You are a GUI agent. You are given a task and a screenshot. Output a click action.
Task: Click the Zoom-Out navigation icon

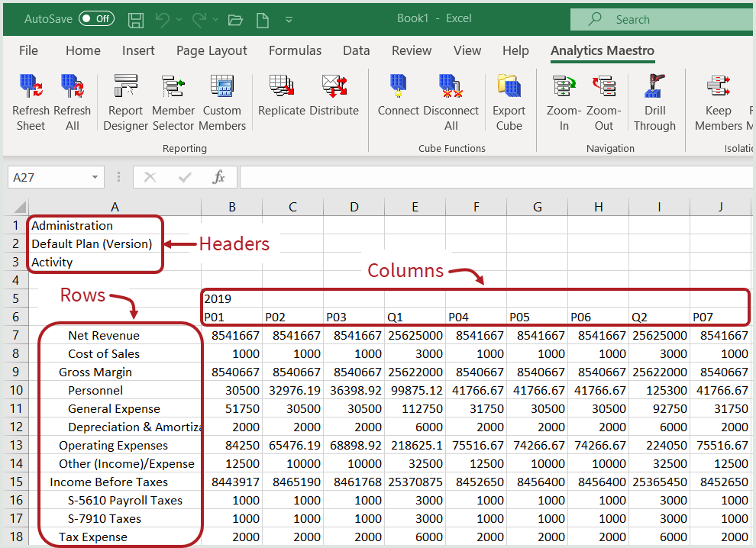click(x=603, y=87)
